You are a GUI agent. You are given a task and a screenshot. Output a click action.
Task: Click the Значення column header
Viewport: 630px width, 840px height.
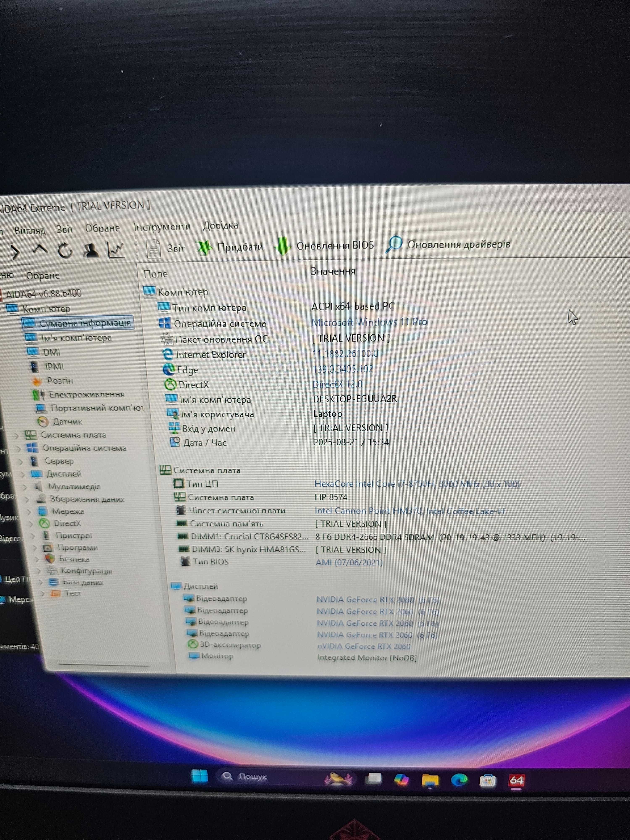[333, 271]
